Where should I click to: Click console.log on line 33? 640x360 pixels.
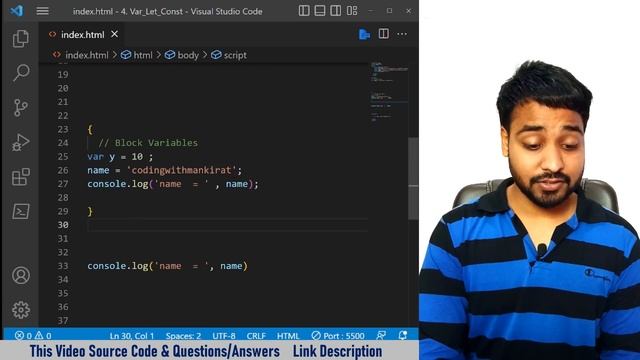point(118,266)
